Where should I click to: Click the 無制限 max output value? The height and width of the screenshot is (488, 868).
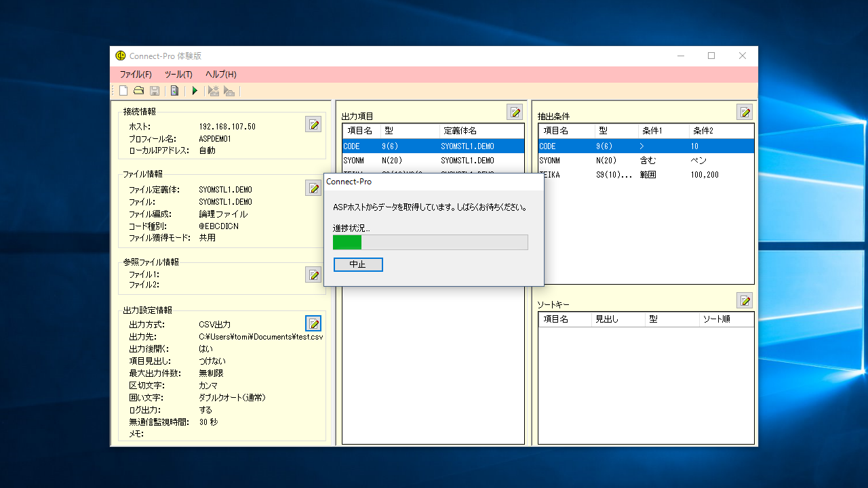211,373
